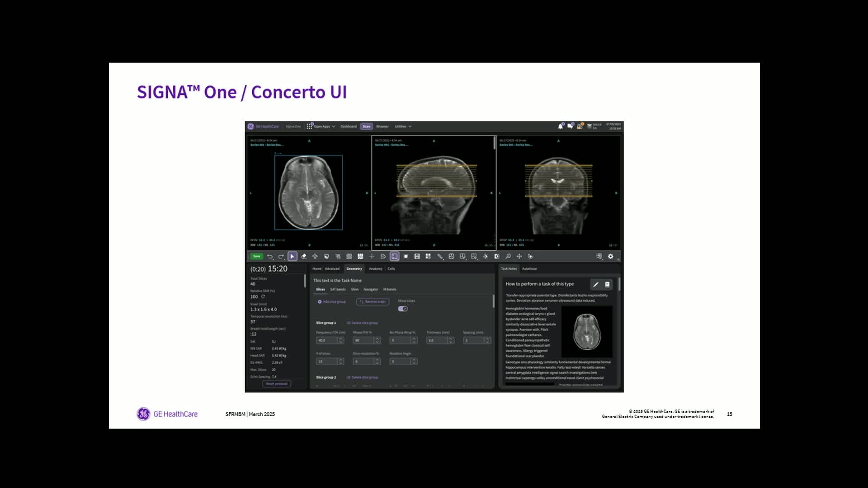The image size is (868, 488).
Task: Click the undo arrow icon
Action: pyautogui.click(x=270, y=257)
